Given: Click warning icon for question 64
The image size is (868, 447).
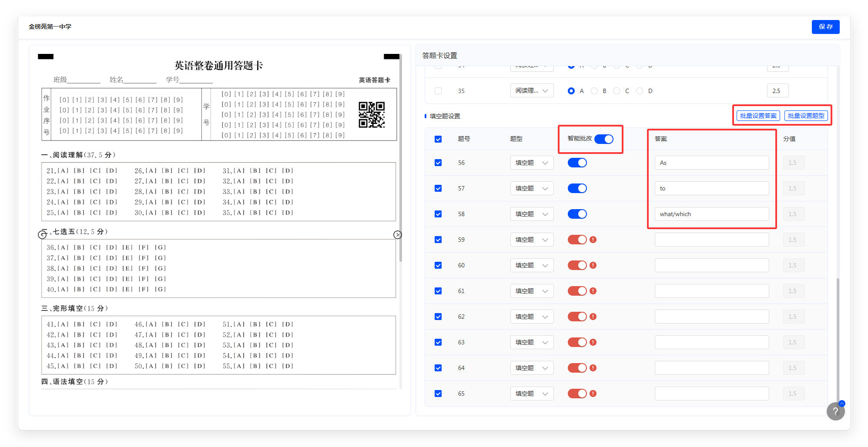Looking at the screenshot, I should [x=593, y=368].
